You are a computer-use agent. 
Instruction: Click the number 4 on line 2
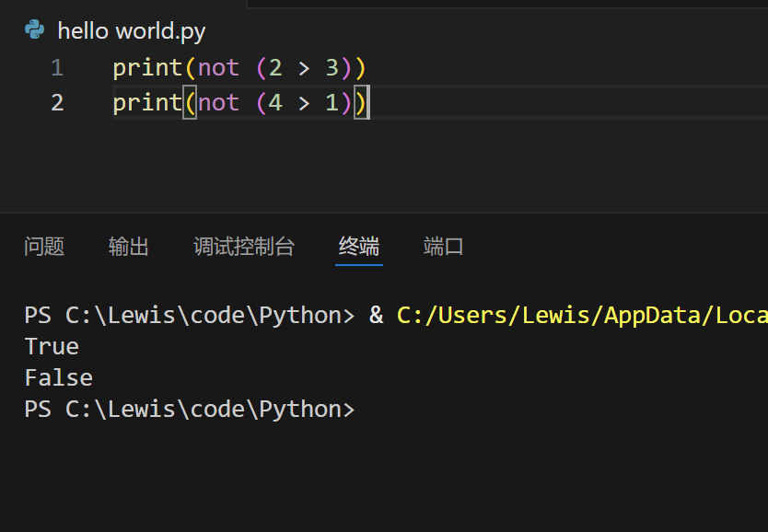[274, 102]
